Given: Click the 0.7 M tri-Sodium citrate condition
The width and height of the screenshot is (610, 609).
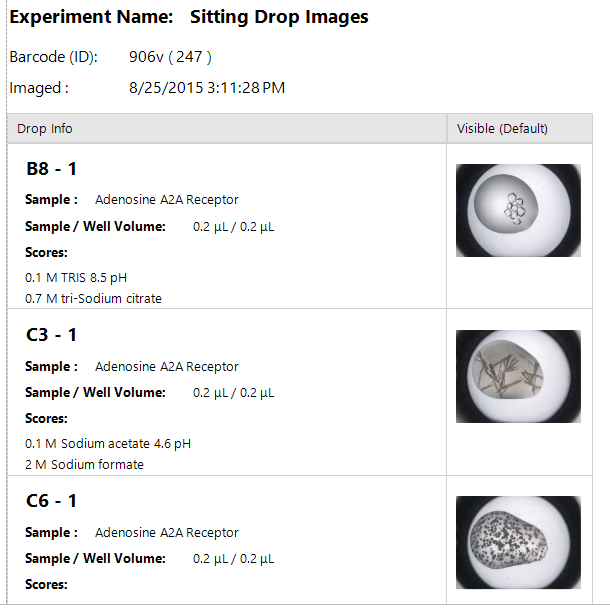Looking at the screenshot, I should [x=93, y=298].
